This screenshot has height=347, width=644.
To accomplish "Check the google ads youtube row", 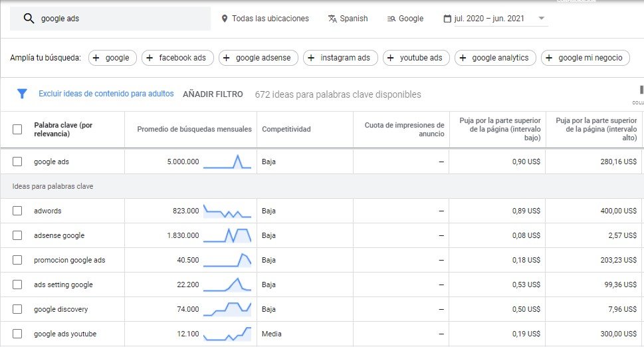I will click(17, 334).
